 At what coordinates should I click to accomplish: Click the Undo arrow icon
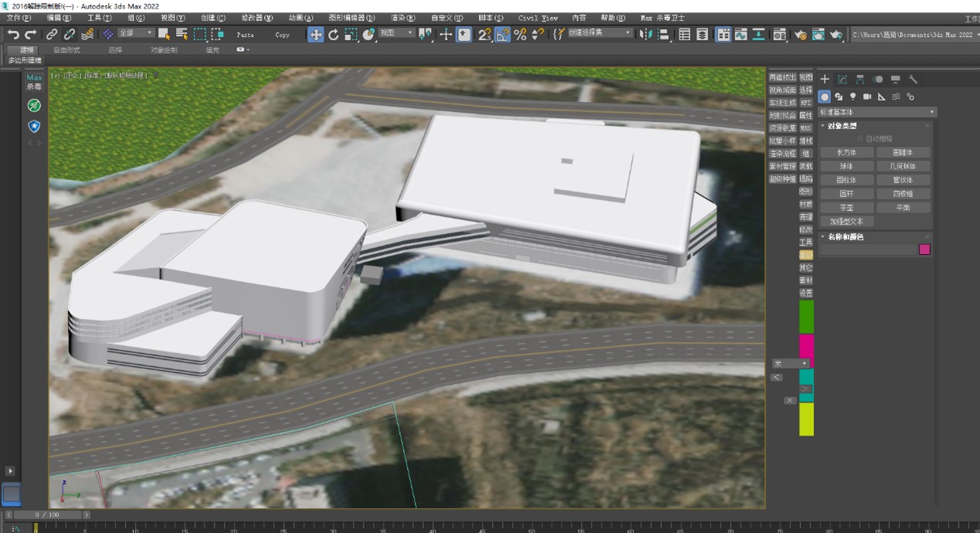point(13,35)
